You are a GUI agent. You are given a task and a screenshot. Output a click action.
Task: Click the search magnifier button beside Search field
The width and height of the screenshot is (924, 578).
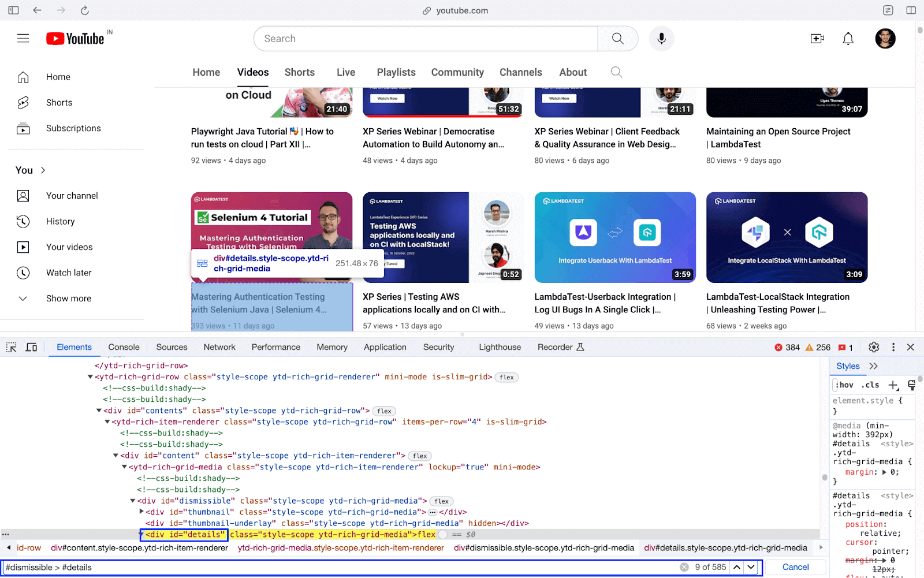pos(618,39)
